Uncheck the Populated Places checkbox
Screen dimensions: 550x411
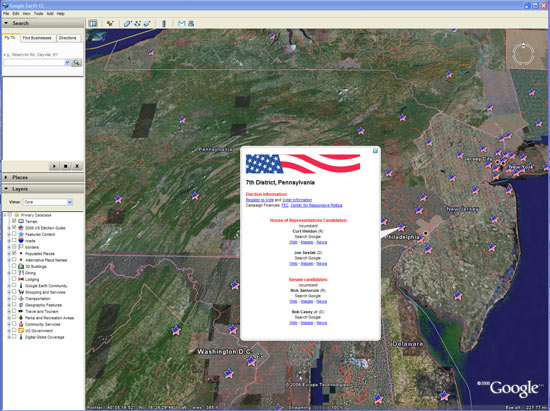pos(14,253)
